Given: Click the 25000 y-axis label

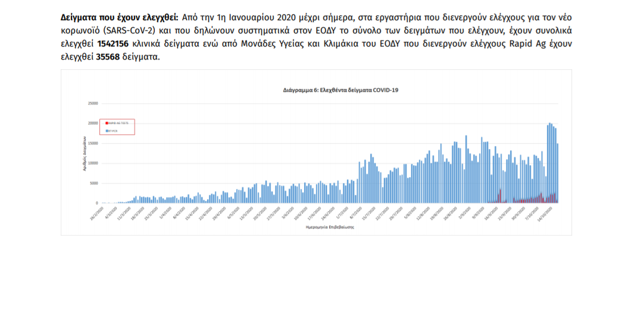Looking at the screenshot, I should point(93,103).
